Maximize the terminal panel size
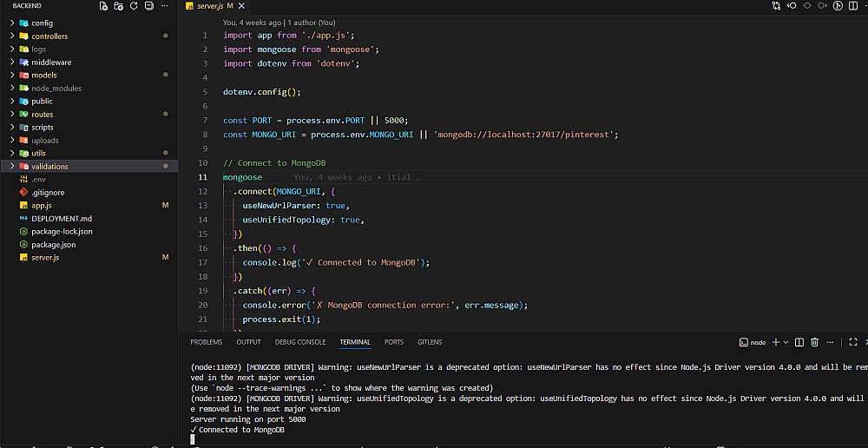Screen dimensions: 868x448 pyautogui.click(x=853, y=342)
